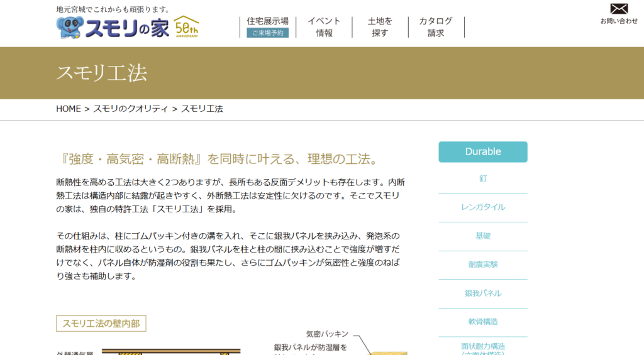
Task: Go to 軟骨構造 sidebar entry
Action: coord(483,322)
